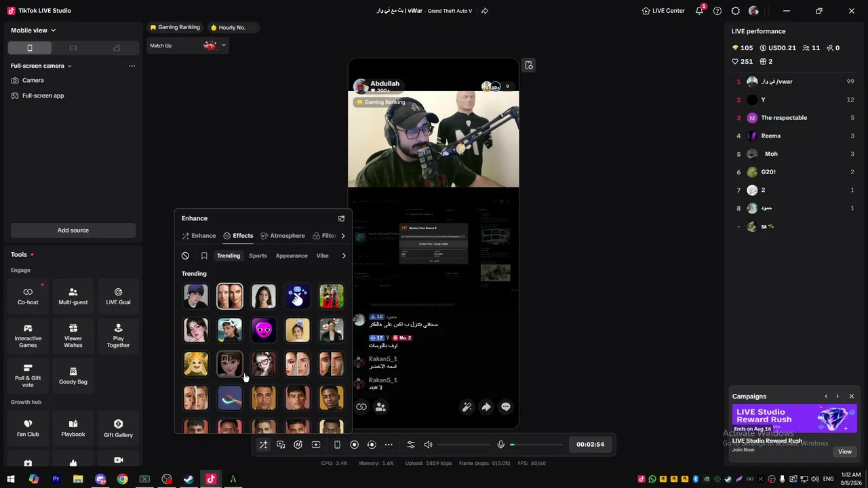Click the campaign View button

(x=845, y=451)
